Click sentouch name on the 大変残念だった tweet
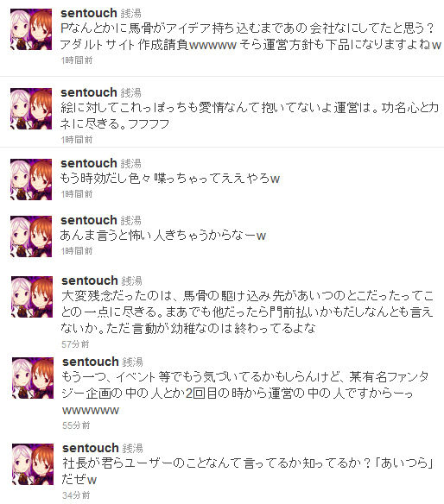The width and height of the screenshot is (444, 504). tap(90, 280)
